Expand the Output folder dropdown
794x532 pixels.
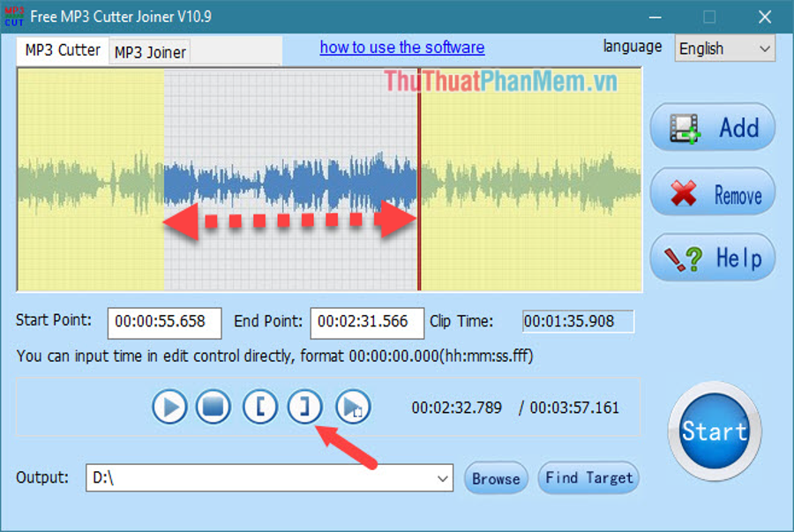pyautogui.click(x=442, y=478)
